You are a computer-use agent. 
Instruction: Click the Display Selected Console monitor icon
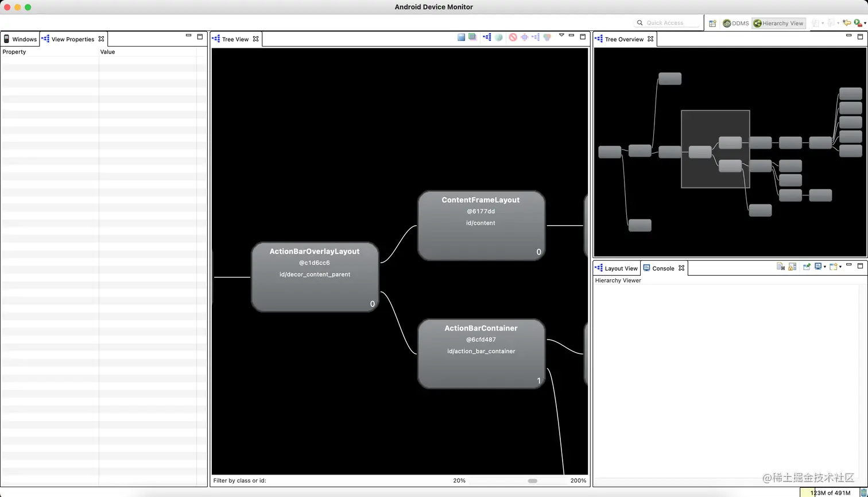(x=818, y=266)
